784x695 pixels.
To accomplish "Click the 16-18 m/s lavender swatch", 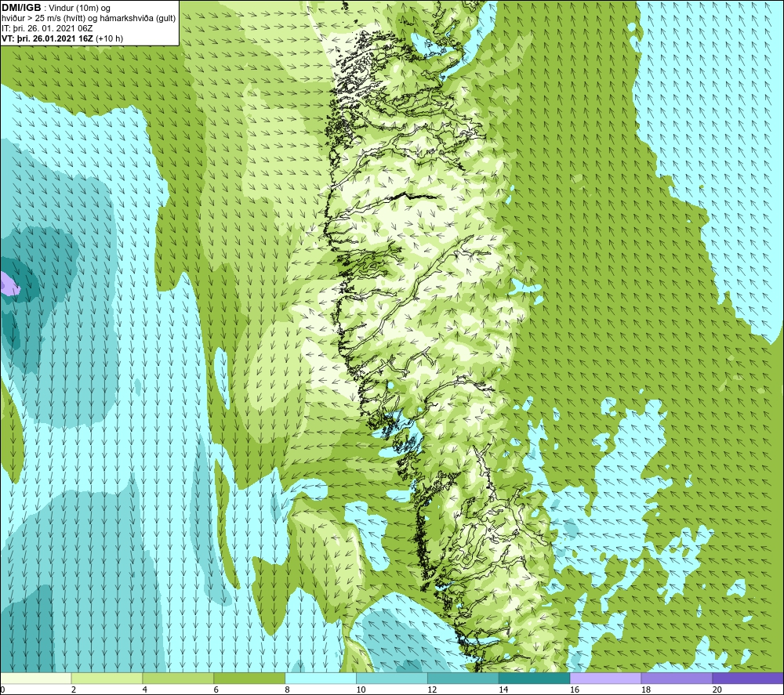I will pos(605,678).
